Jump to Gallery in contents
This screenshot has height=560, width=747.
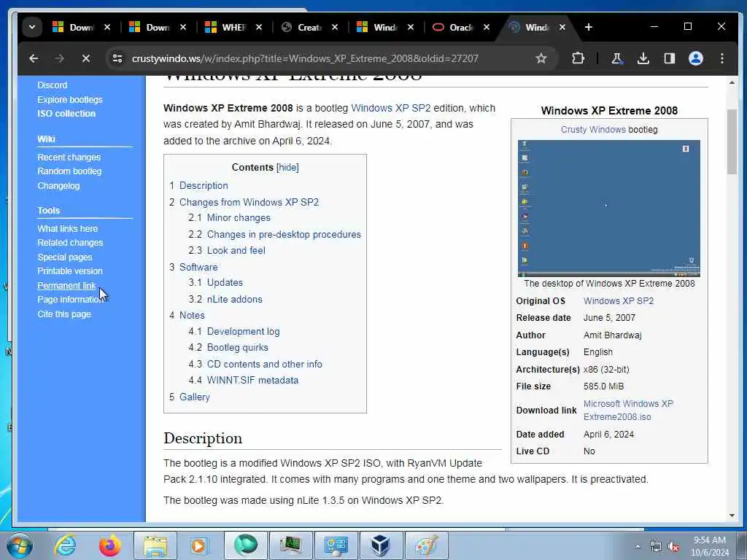tap(194, 397)
